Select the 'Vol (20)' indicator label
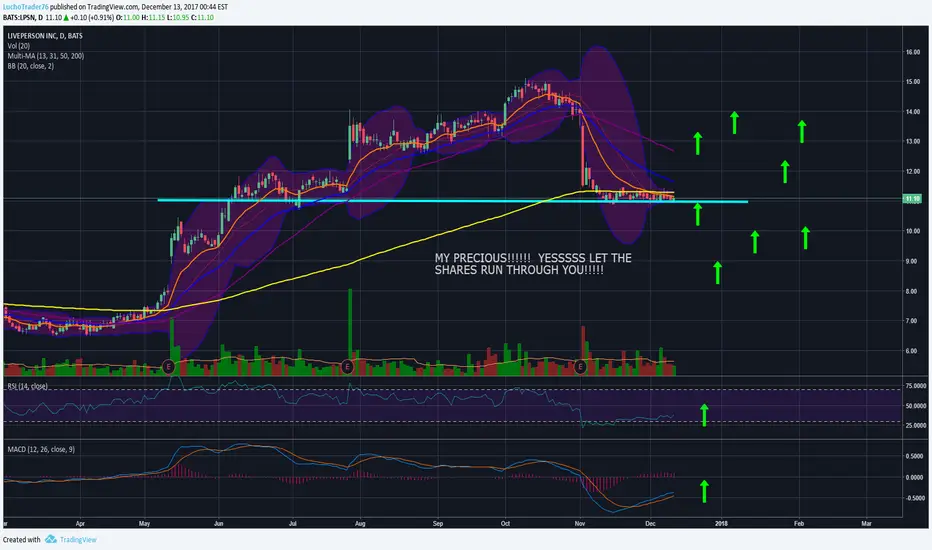Image resolution: width=932 pixels, height=550 pixels. [18, 46]
